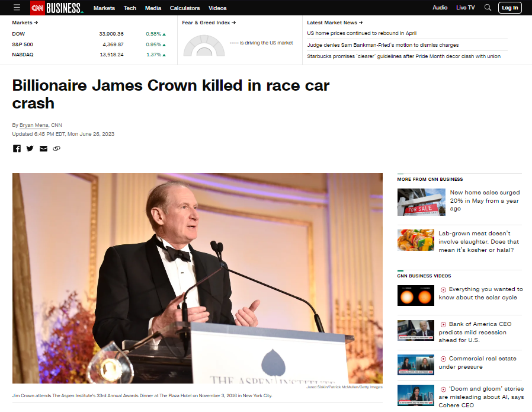532x412 pixels.
Task: Share article on Facebook
Action: [x=17, y=148]
